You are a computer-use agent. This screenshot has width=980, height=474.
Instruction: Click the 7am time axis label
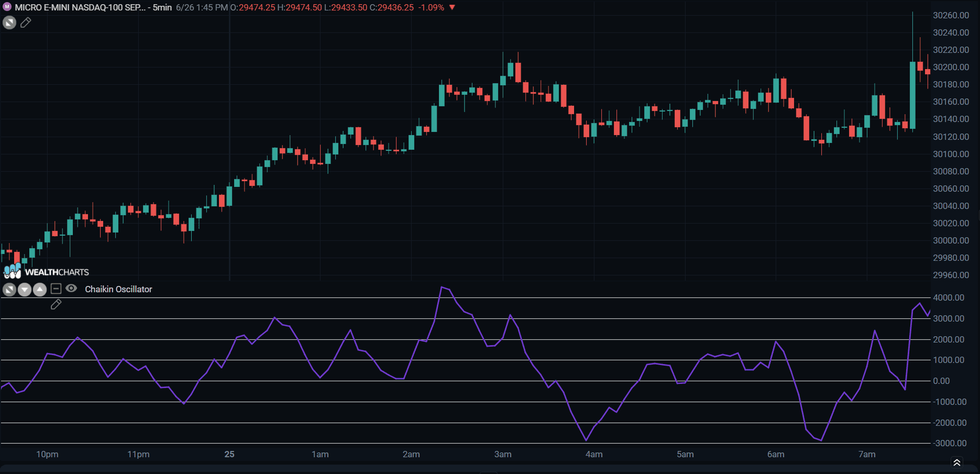click(x=867, y=454)
